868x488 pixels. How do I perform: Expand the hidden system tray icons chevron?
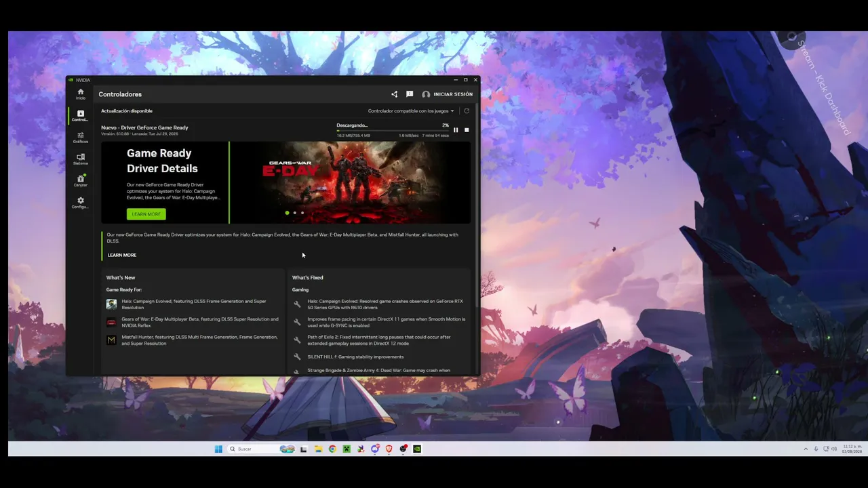(x=806, y=449)
